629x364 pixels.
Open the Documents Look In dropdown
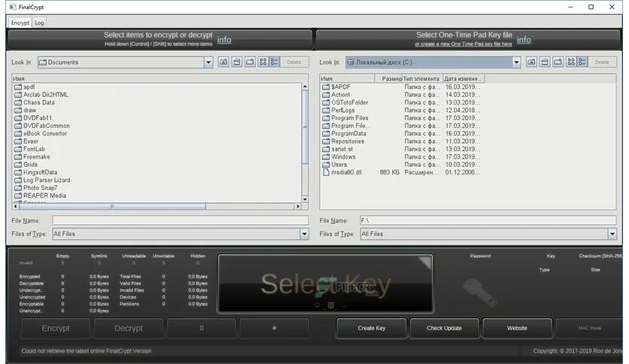tap(208, 62)
